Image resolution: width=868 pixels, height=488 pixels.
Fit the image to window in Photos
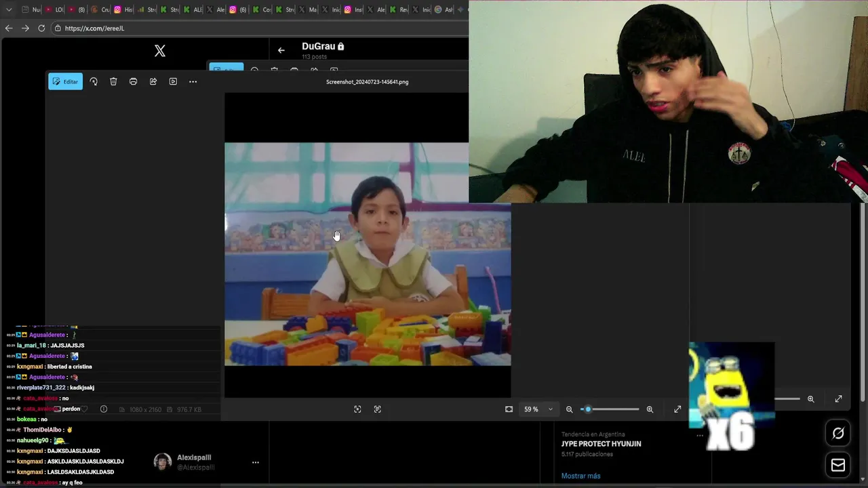509,409
